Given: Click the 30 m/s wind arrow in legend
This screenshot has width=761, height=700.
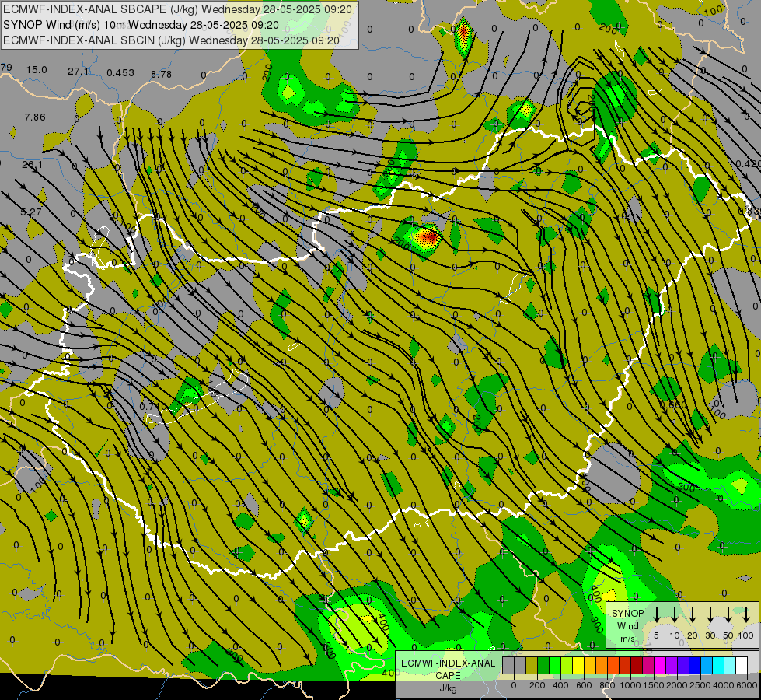Looking at the screenshot, I should coord(710,614).
